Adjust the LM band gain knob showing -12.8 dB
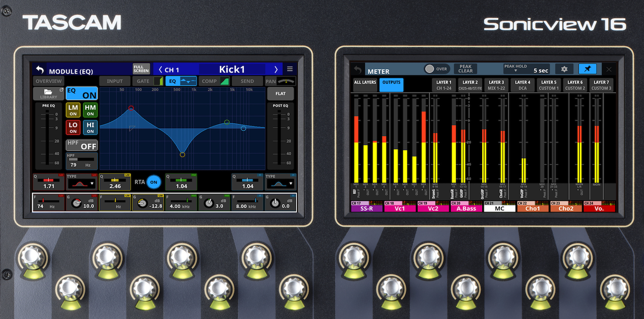This screenshot has height=319, width=644. click(x=142, y=204)
